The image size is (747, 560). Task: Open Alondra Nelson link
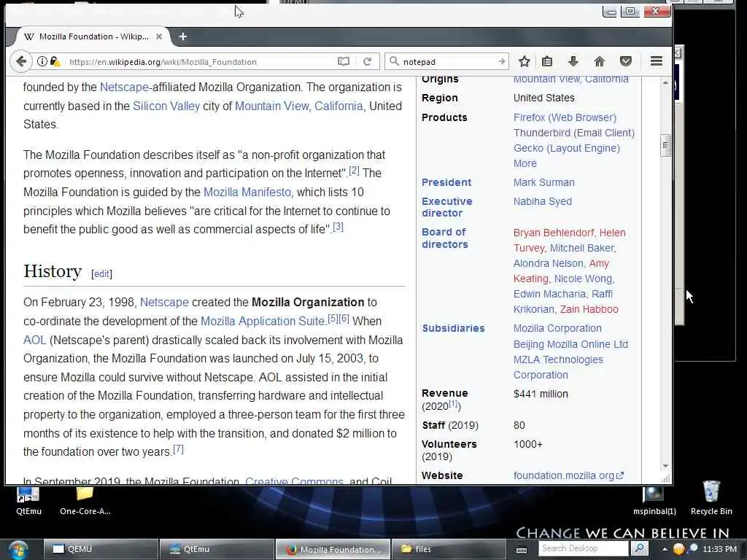(548, 263)
